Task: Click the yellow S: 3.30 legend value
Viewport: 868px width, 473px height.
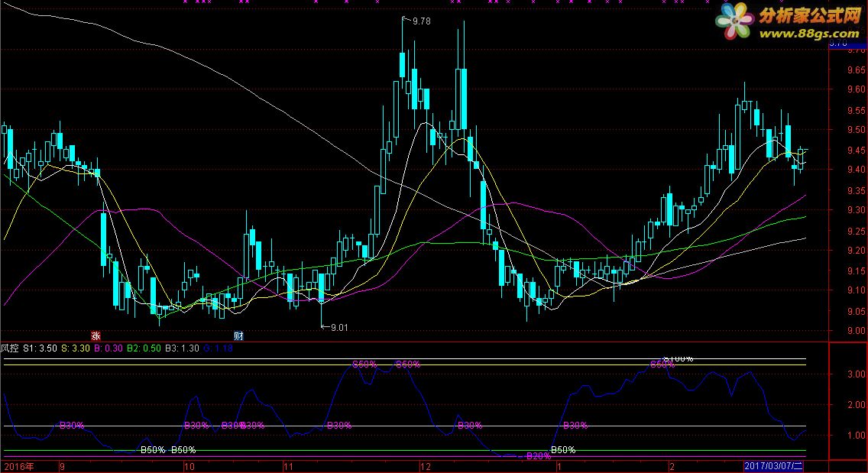Action: coord(76,348)
